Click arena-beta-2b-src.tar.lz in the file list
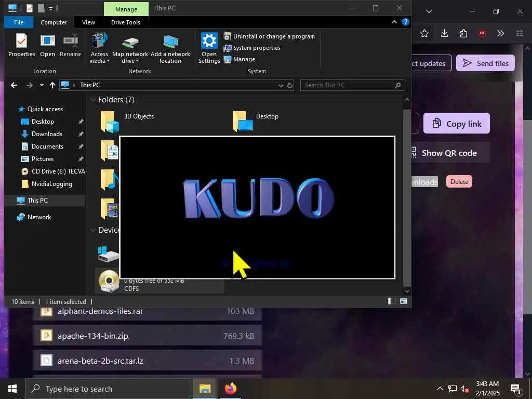This screenshot has width=532, height=399. coord(147,361)
